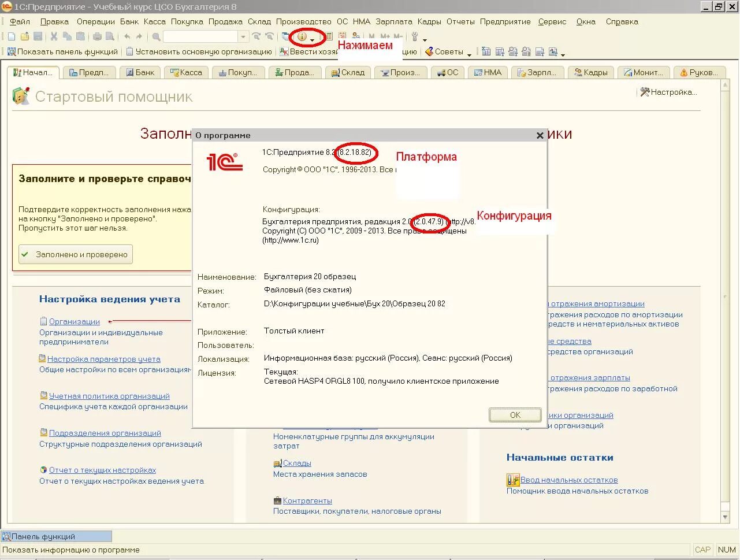Expand the info button dropdown arrow
This screenshot has height=560, width=740.
coord(313,39)
